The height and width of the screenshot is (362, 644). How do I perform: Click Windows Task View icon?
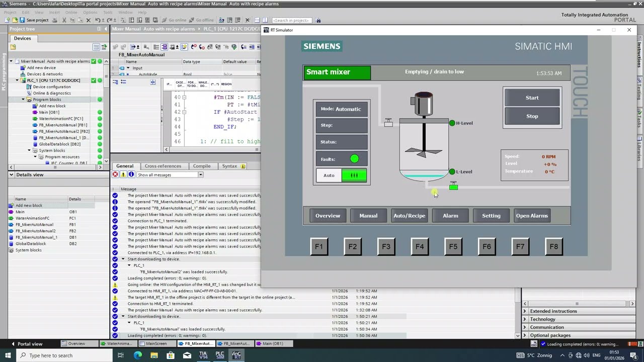point(121,355)
